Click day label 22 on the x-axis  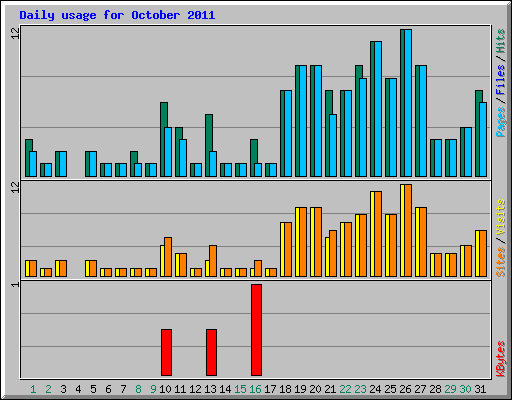[345, 389]
